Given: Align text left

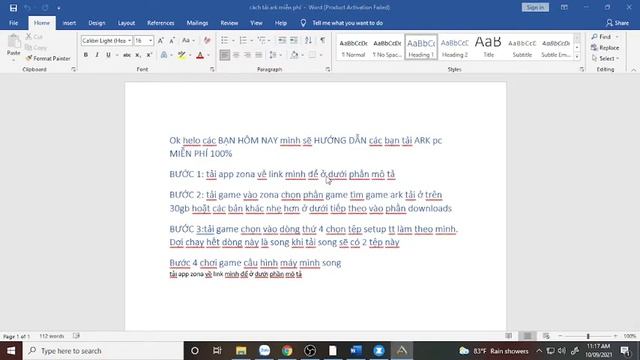Looking at the screenshot, I should pos(224,55).
